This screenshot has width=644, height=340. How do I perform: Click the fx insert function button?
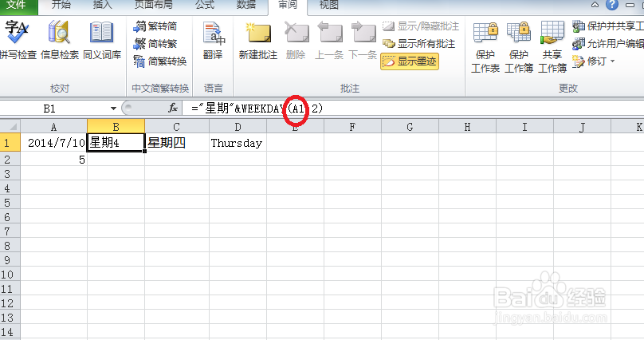173,108
